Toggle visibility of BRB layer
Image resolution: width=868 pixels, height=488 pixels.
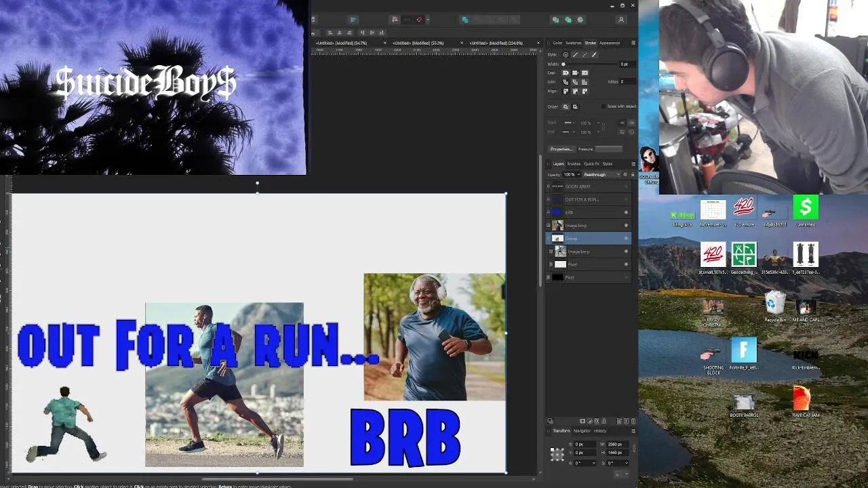coord(626,212)
